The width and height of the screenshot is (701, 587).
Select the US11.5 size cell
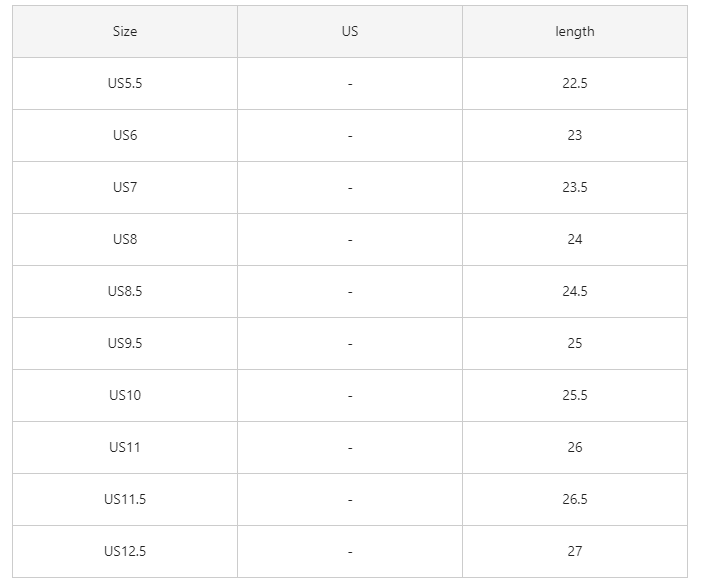coord(125,499)
